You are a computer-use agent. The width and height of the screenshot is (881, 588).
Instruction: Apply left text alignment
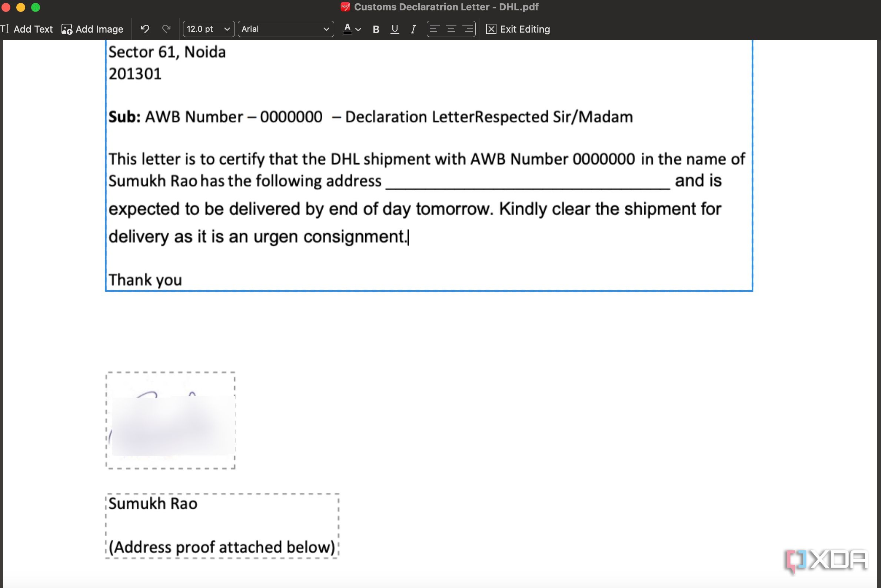(435, 29)
